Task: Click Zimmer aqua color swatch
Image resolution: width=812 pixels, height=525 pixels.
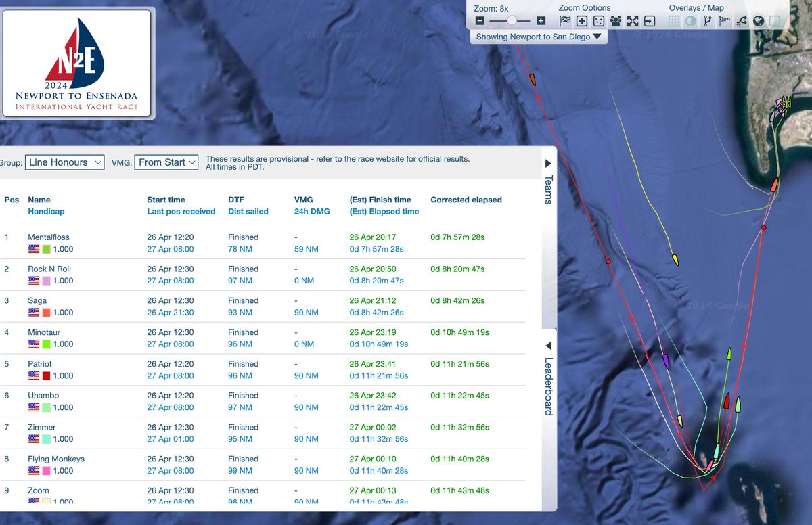Action: coord(47,439)
